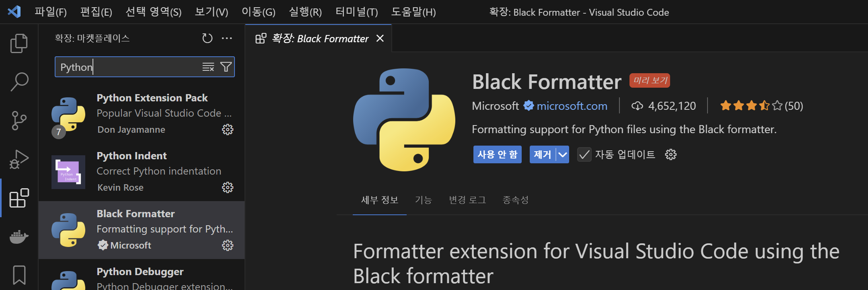Image resolution: width=868 pixels, height=290 pixels.
Task: Open the Bookmarks view in activity bar
Action: pyautogui.click(x=19, y=275)
